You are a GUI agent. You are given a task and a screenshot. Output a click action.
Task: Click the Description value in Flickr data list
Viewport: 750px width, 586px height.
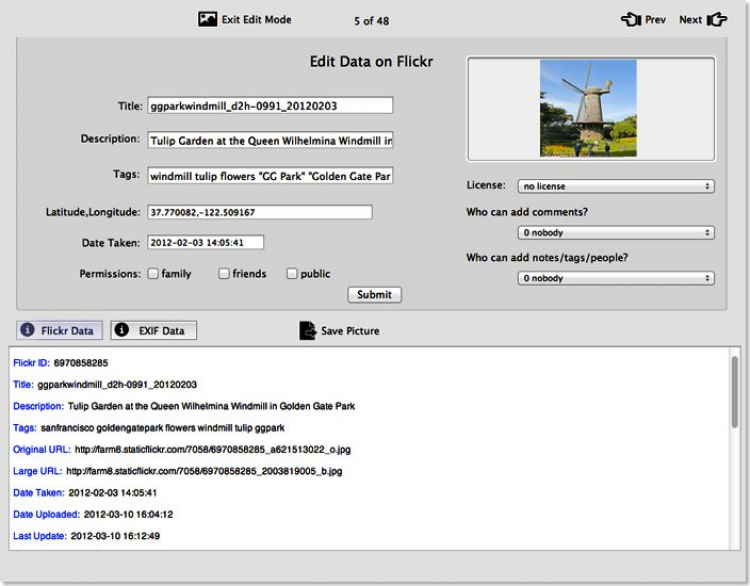pyautogui.click(x=211, y=407)
